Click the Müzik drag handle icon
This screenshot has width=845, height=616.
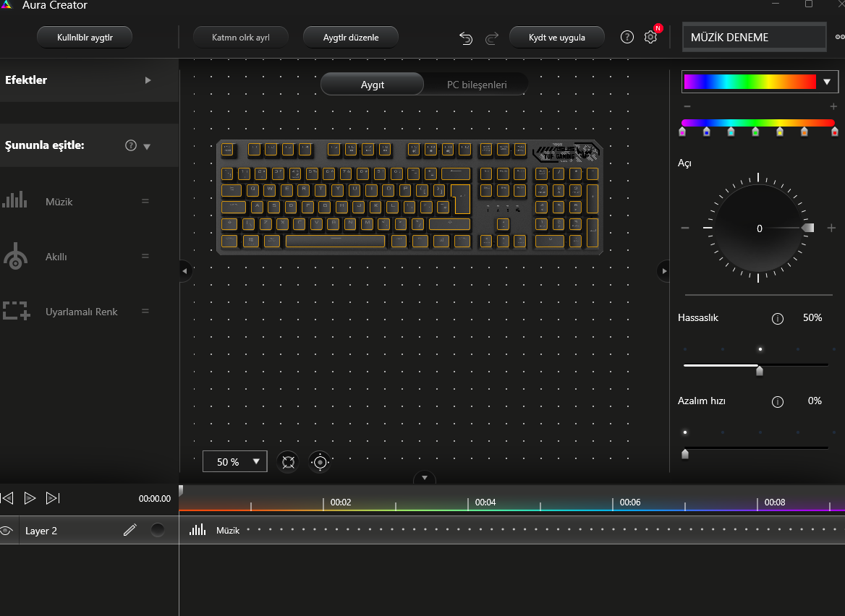(145, 201)
